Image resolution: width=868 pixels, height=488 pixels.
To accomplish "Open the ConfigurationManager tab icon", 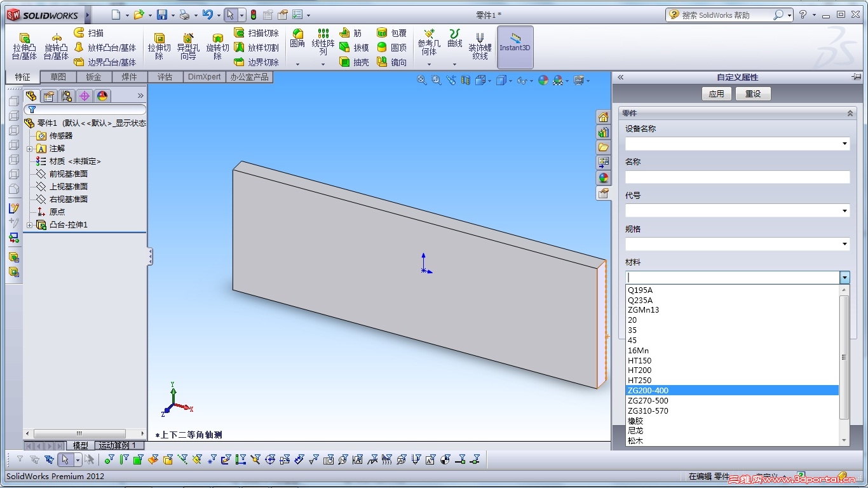I will [67, 96].
